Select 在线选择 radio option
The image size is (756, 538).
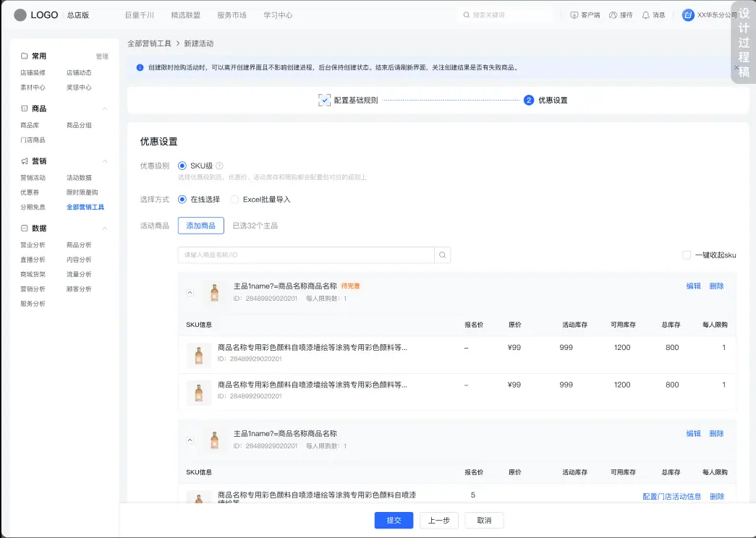182,199
